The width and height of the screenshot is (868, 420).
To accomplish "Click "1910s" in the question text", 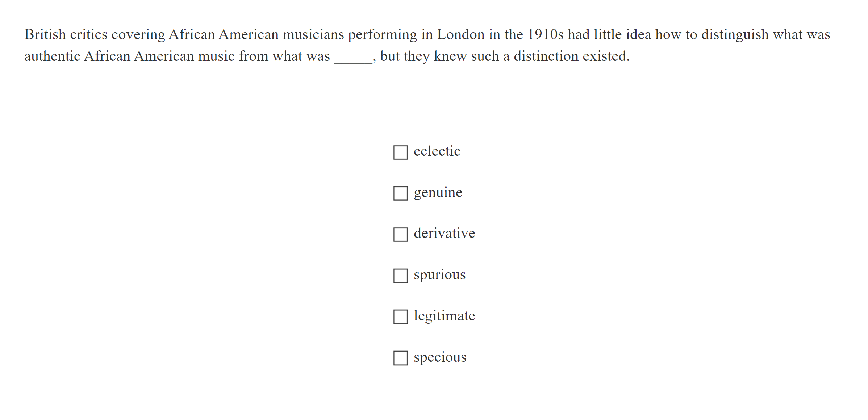I will coord(546,34).
